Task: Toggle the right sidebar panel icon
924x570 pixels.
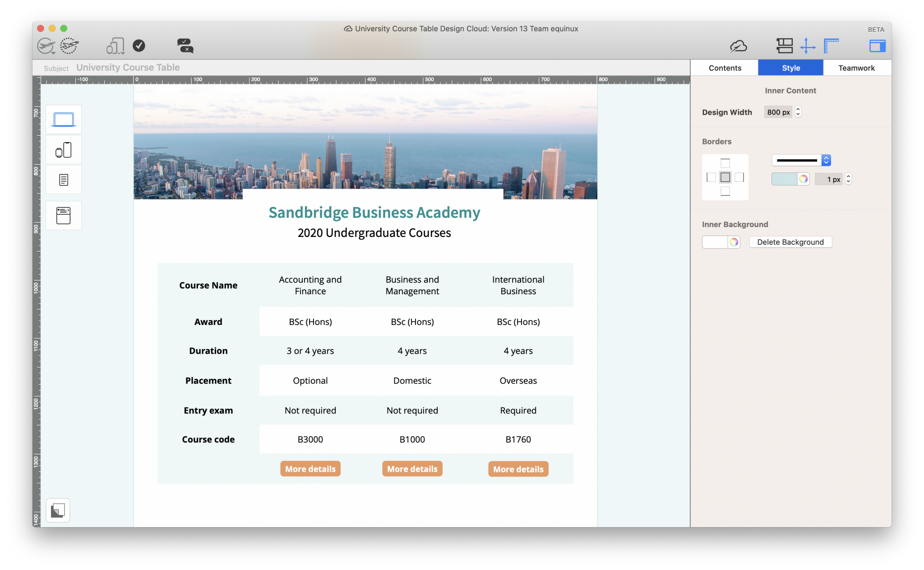Action: coord(877,45)
